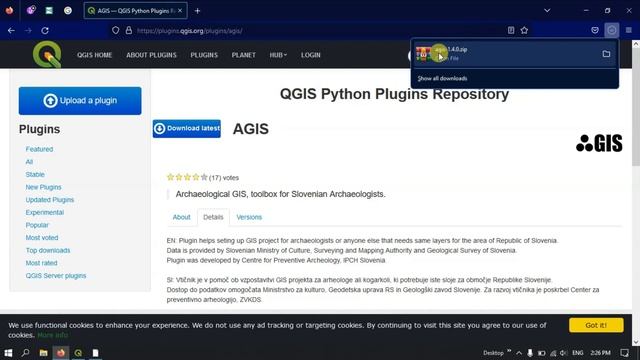Rate plugin with first star
Image resolution: width=640 pixels, height=360 pixels.
pos(171,177)
